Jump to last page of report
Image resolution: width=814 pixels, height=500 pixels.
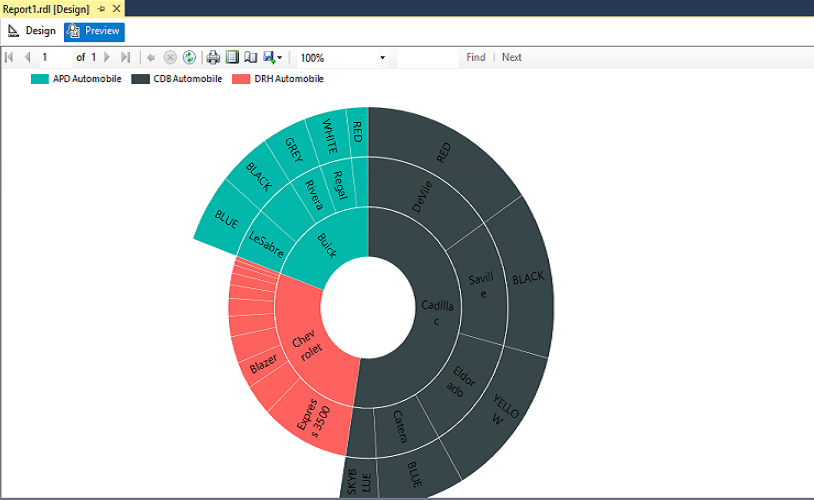125,57
